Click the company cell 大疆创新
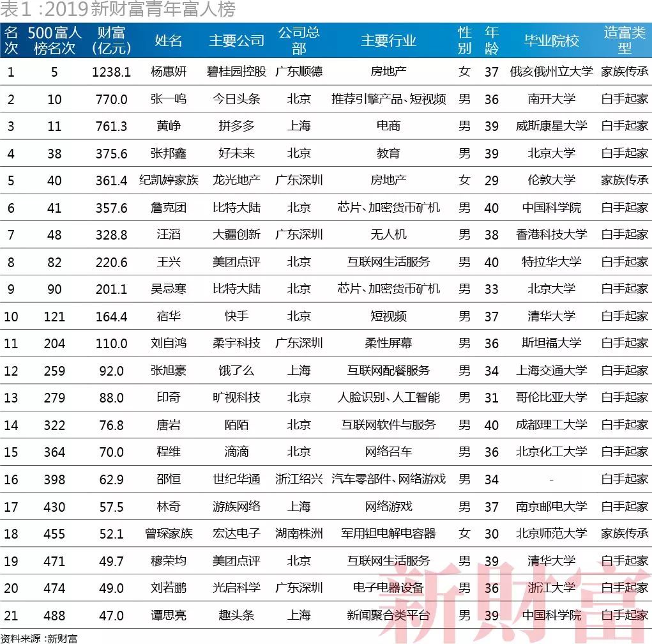This screenshot has width=652, height=644. click(x=237, y=234)
